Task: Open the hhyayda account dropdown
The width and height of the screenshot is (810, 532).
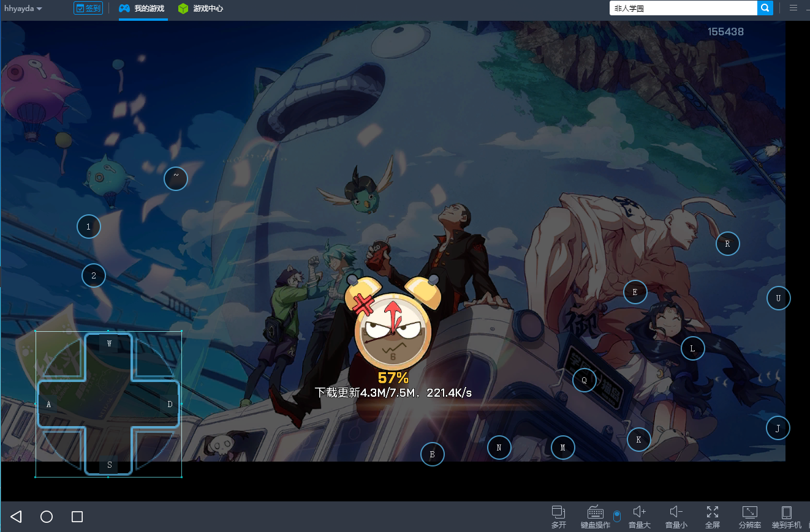Action: point(23,9)
